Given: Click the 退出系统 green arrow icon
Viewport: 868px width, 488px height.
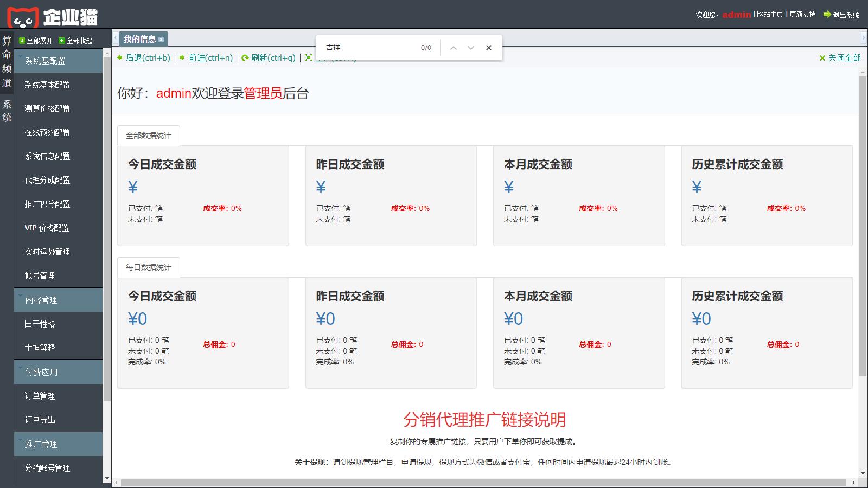Looking at the screenshot, I should pyautogui.click(x=827, y=15).
